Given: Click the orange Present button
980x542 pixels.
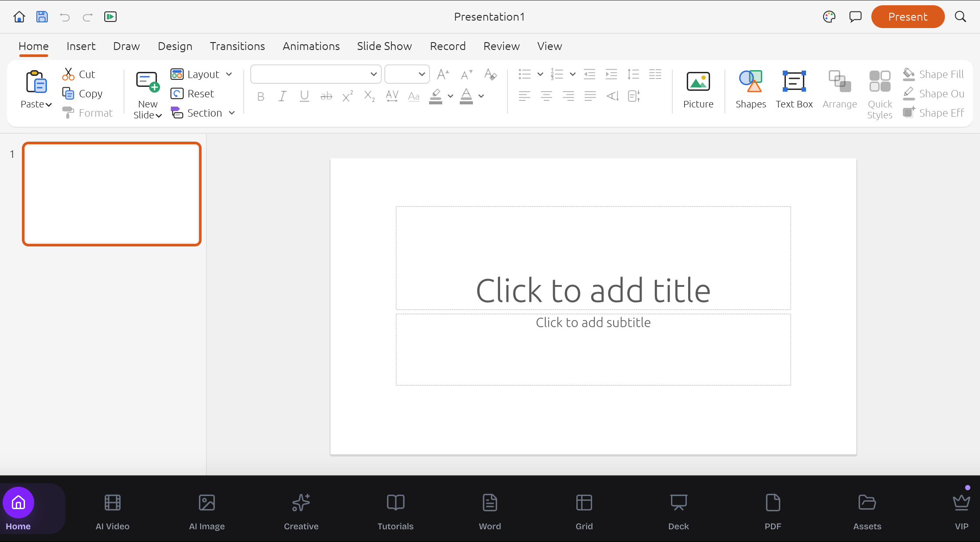Looking at the screenshot, I should tap(908, 17).
